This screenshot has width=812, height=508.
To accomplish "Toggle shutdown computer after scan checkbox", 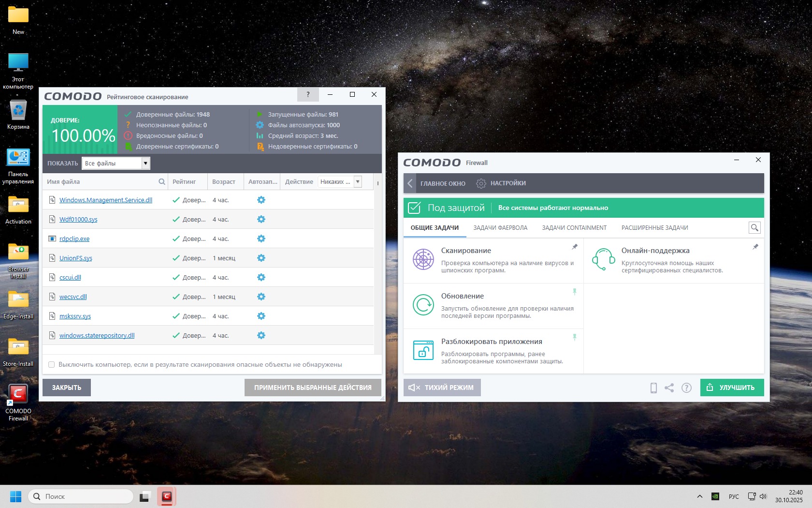I will (x=52, y=365).
